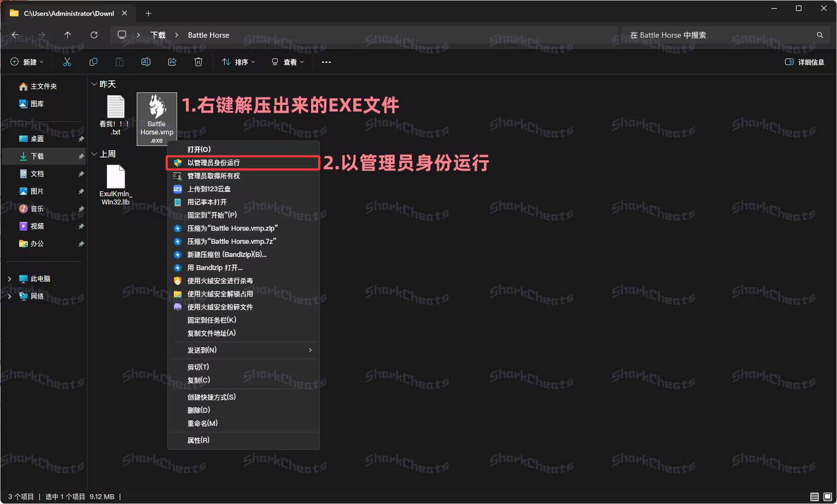Open the 排序 sort dropdown
Screen dimensions: 837x504
pos(239,62)
